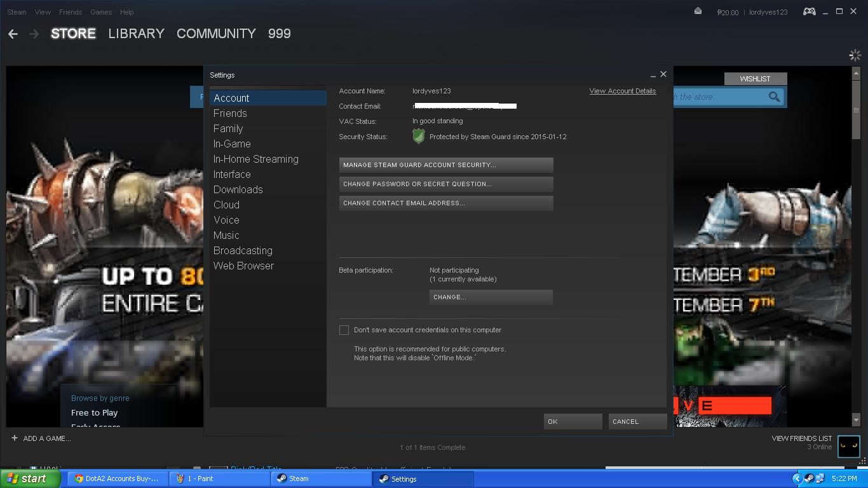Click Manage Steam Guard Account Security button
The image size is (868, 488).
(446, 165)
